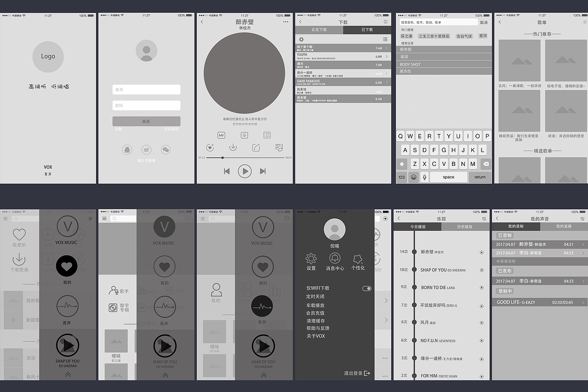Tap the large round play button

point(245,171)
